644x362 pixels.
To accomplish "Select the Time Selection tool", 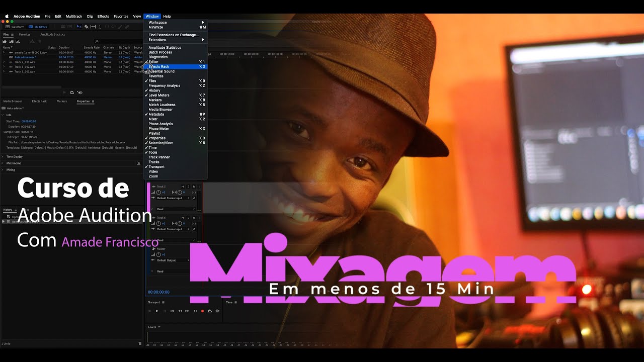I will (100, 27).
